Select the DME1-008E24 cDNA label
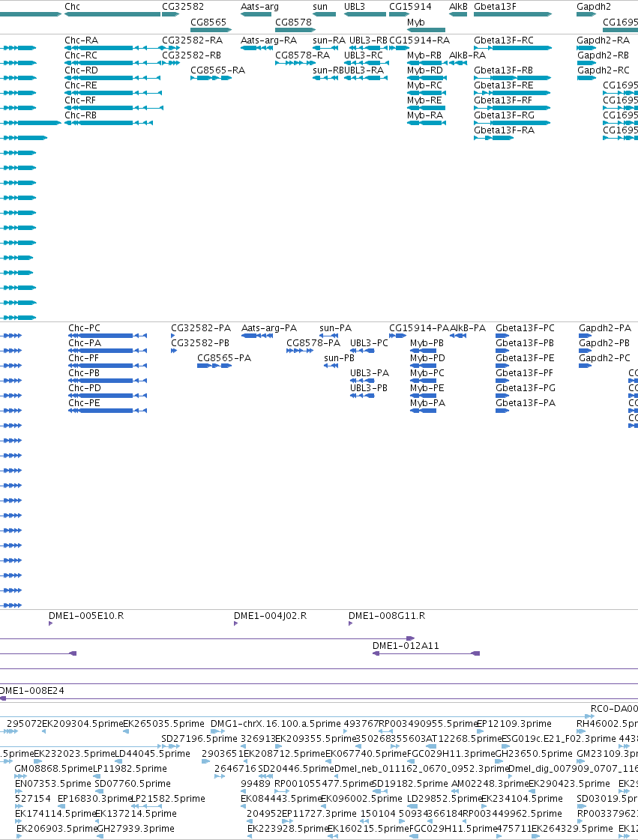638x840 pixels. 31,691
